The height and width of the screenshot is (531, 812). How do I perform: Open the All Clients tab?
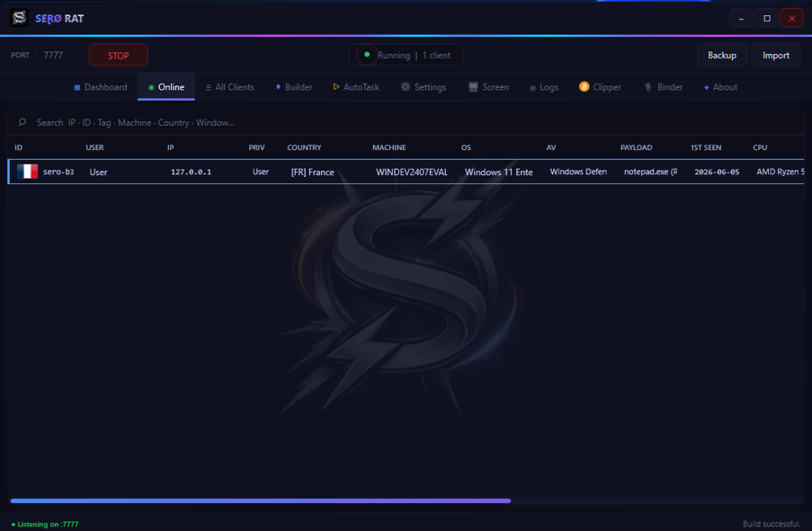click(x=230, y=87)
